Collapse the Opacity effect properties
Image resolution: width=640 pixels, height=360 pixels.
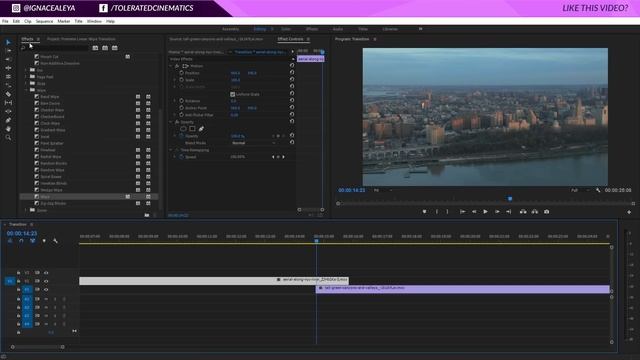tap(171, 122)
